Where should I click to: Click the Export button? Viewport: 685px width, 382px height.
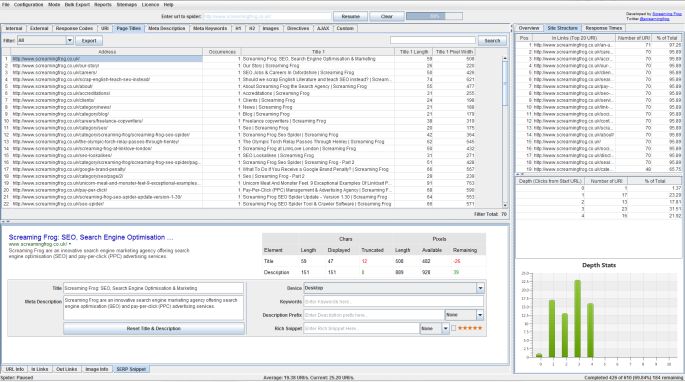coord(89,41)
